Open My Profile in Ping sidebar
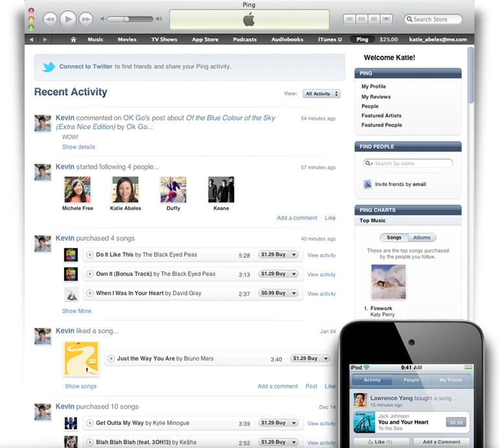The width and height of the screenshot is (499, 448). click(374, 87)
